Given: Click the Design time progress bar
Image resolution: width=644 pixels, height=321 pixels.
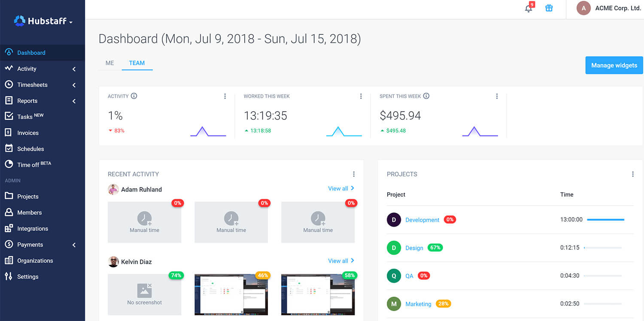Looking at the screenshot, I should 603,248.
